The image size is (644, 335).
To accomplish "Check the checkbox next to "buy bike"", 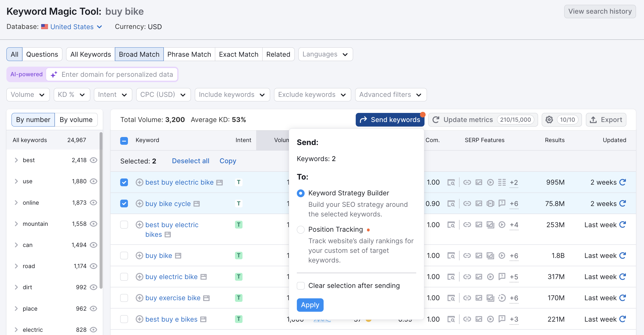I will pos(124,256).
